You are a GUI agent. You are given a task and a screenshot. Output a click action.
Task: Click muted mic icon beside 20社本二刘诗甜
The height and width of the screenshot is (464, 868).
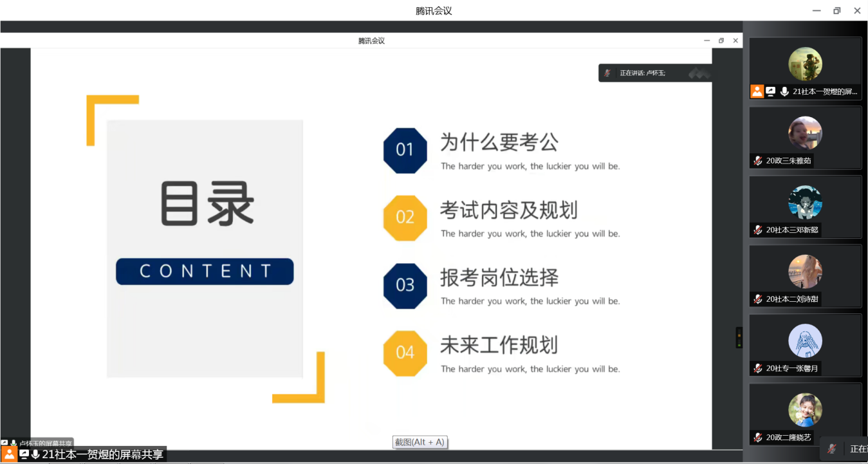(758, 299)
